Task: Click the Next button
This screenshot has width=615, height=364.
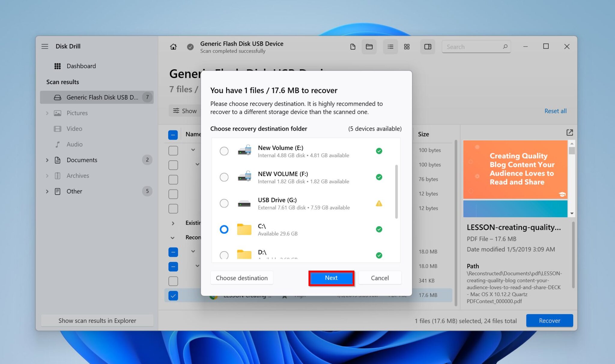Action: click(x=331, y=278)
